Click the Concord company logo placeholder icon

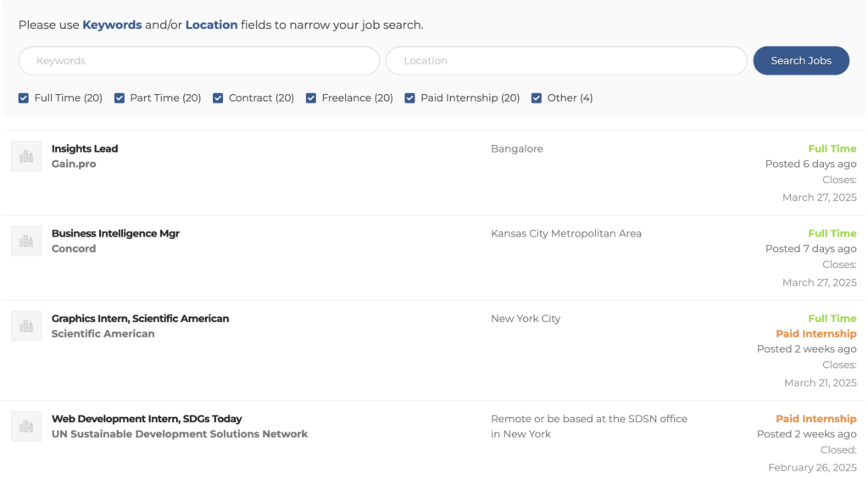[x=26, y=241]
